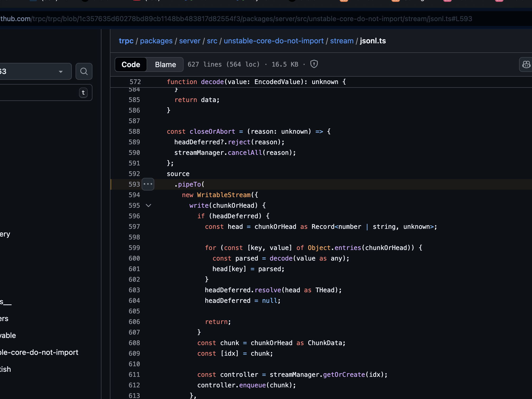Image resolution: width=532 pixels, height=399 pixels.
Task: Click the jsonl.ts filename in breadcrumb
Action: click(x=373, y=41)
